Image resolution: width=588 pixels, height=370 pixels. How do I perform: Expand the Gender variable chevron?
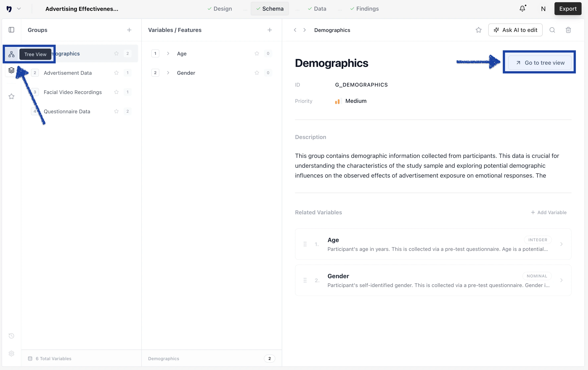pos(168,73)
